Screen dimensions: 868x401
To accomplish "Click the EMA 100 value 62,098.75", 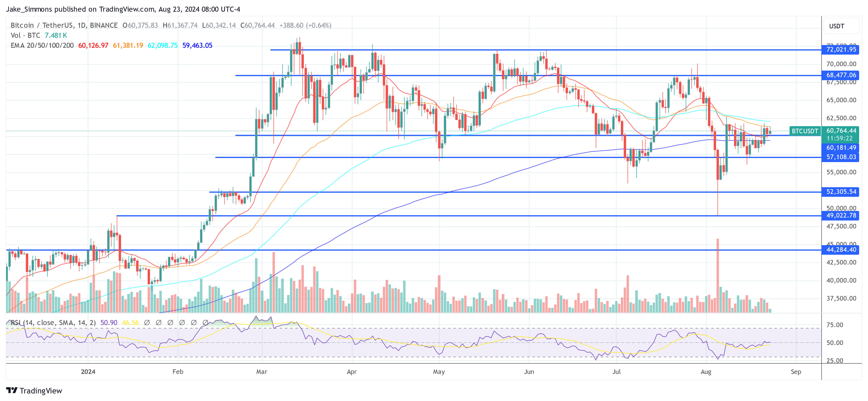I will (x=163, y=45).
